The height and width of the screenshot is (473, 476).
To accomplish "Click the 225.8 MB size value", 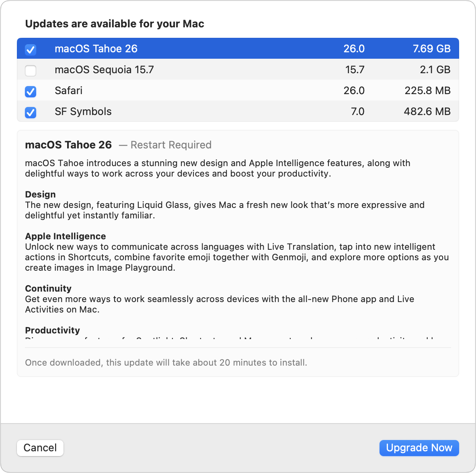I will (x=427, y=90).
